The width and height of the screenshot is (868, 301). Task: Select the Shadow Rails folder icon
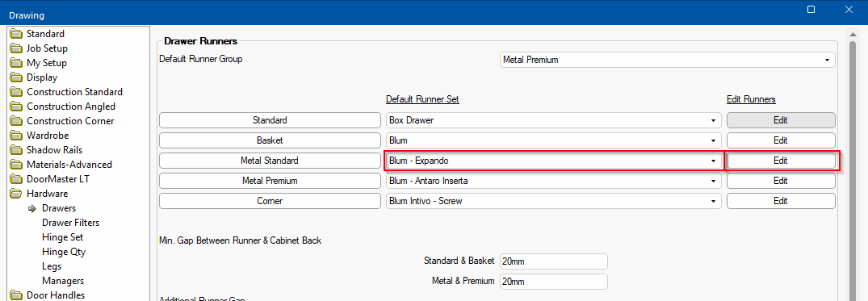(17, 150)
